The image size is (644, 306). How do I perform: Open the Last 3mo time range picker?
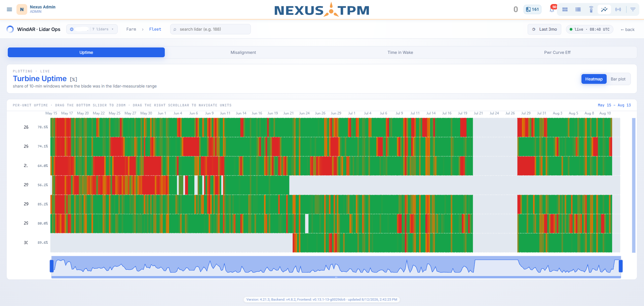pyautogui.click(x=544, y=29)
